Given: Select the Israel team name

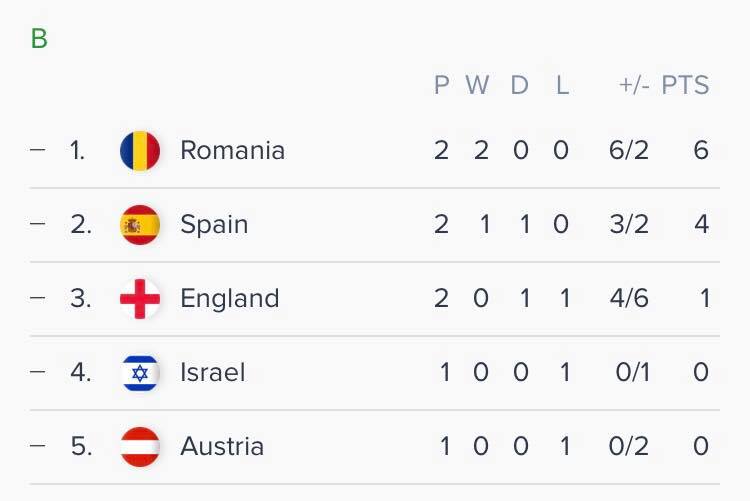Looking at the screenshot, I should point(212,373).
